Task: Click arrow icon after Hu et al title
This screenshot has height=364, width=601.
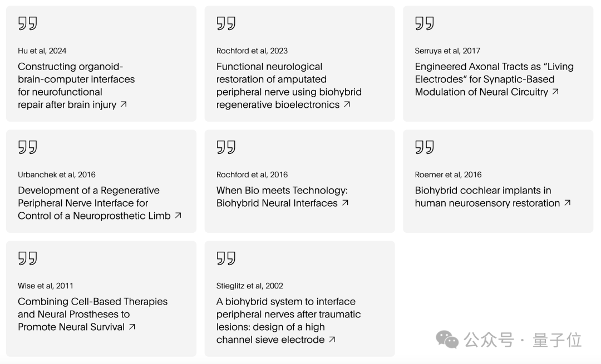Action: click(x=124, y=104)
